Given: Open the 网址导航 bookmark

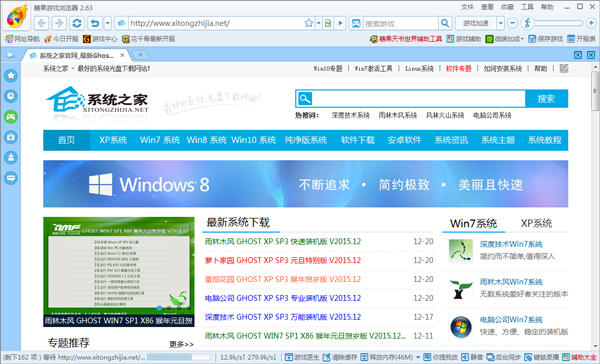Looking at the screenshot, I should [22, 39].
